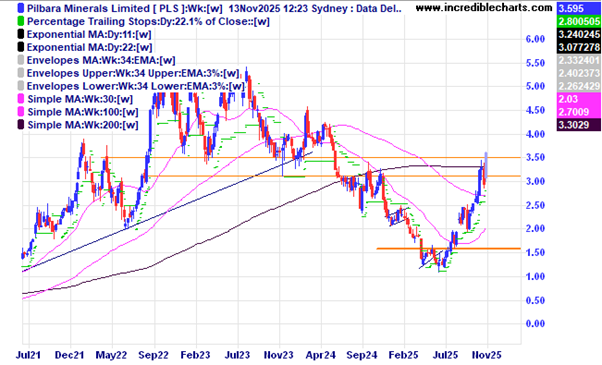Click the Jul21 date axis label

pos(28,355)
